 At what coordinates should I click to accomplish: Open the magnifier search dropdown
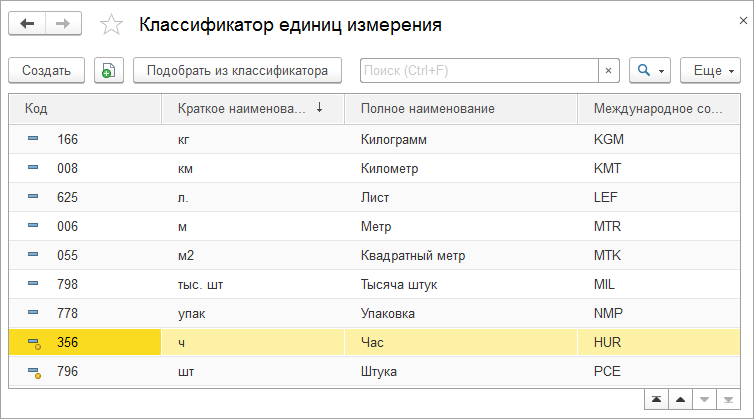click(x=650, y=71)
